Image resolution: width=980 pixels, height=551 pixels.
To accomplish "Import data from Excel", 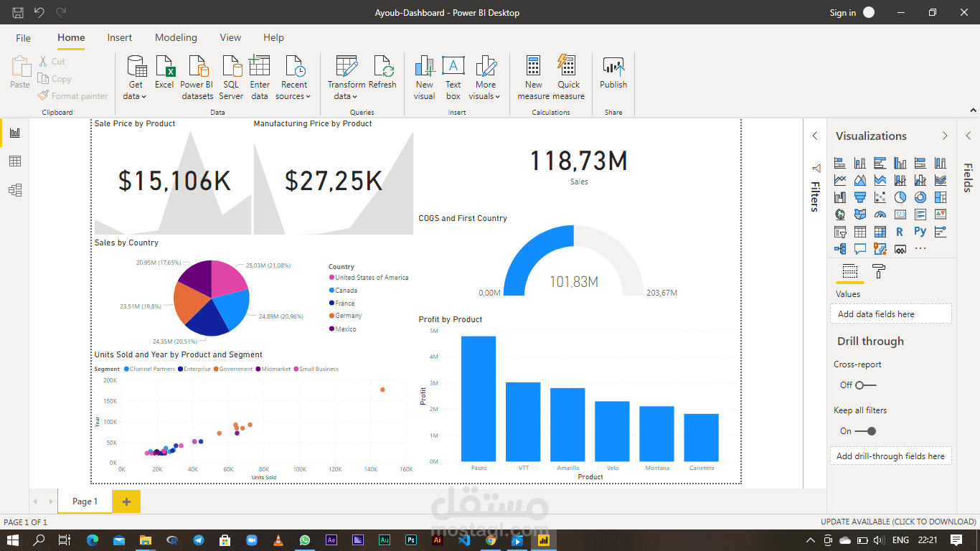I will (x=164, y=73).
